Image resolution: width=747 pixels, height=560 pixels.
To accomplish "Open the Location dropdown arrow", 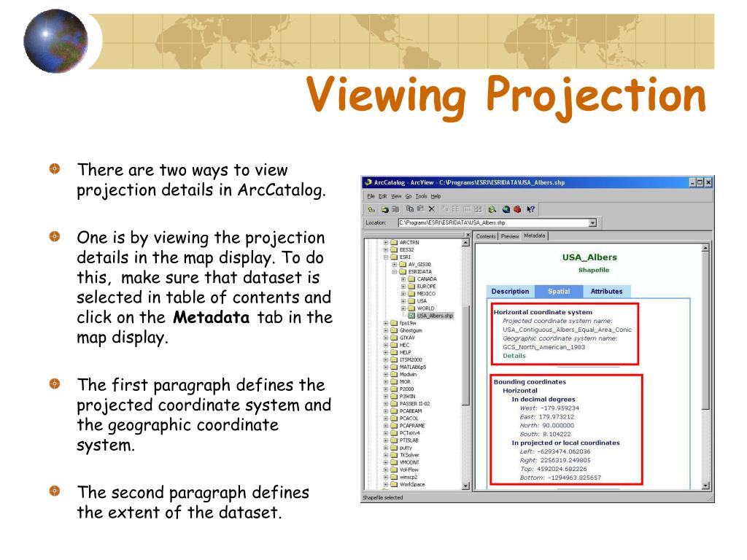I will tap(592, 223).
